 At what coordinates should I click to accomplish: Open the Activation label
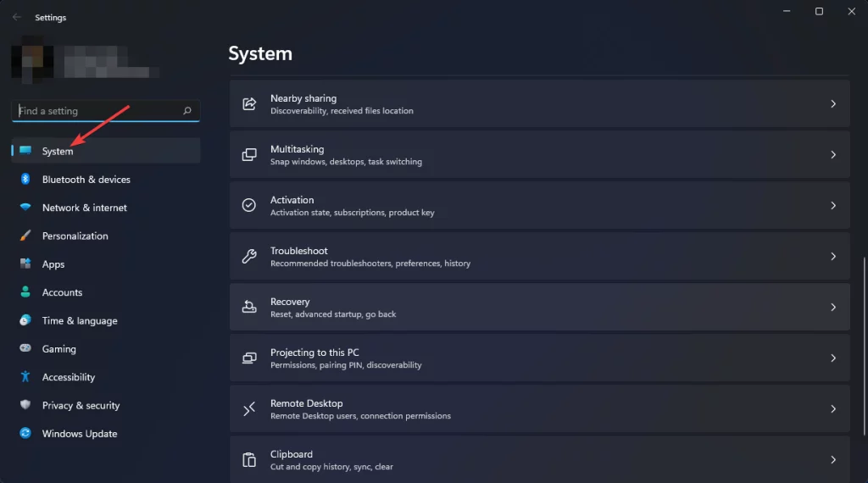292,200
